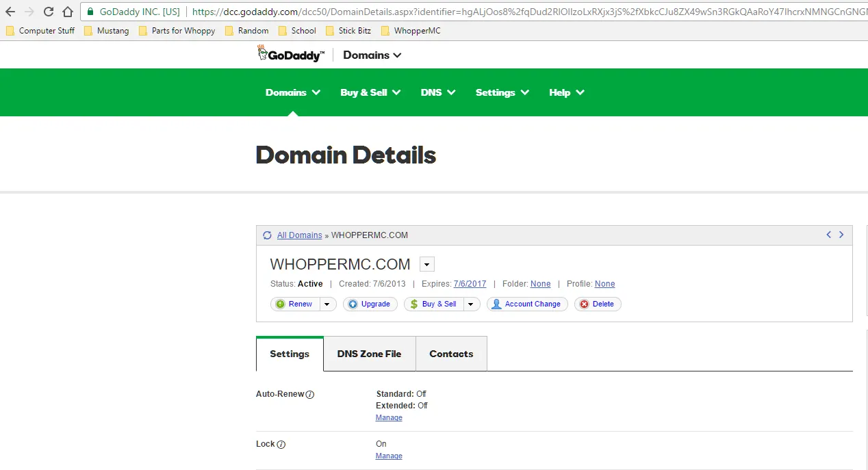Open the Computer Stuff bookmark folder
Image resolution: width=868 pixels, height=470 pixels.
click(40, 31)
